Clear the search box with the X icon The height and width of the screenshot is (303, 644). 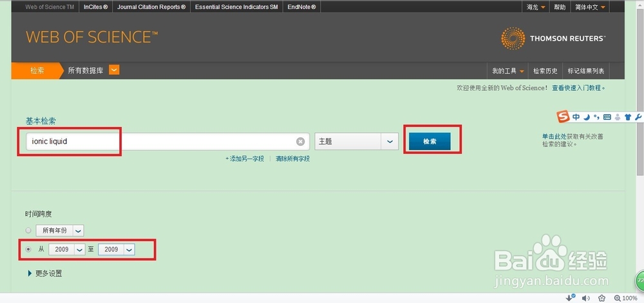(301, 141)
